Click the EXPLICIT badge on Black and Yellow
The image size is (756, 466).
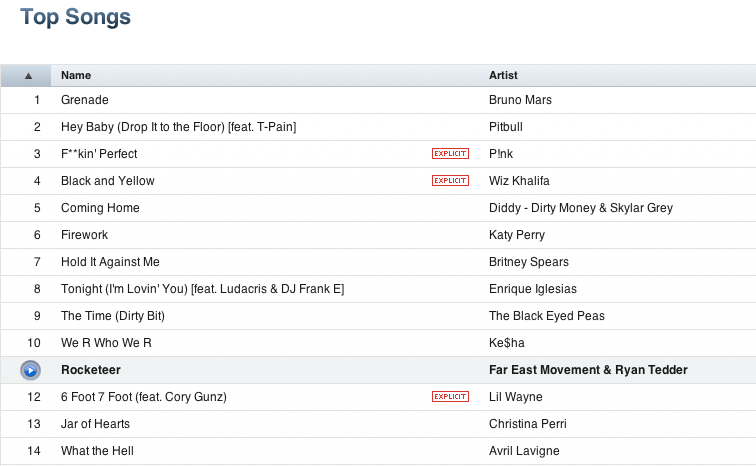click(x=450, y=181)
